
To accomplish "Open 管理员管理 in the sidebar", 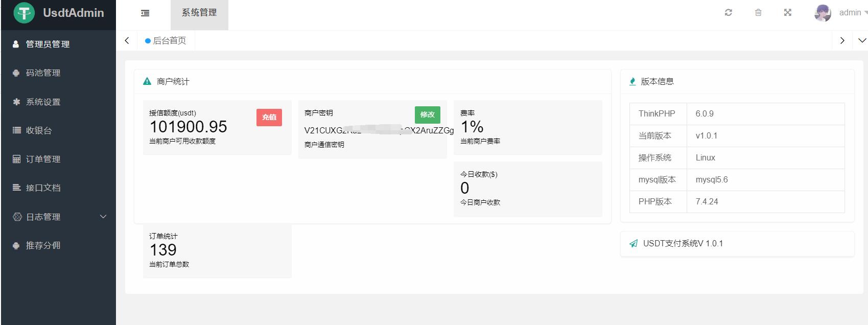I will 48,44.
